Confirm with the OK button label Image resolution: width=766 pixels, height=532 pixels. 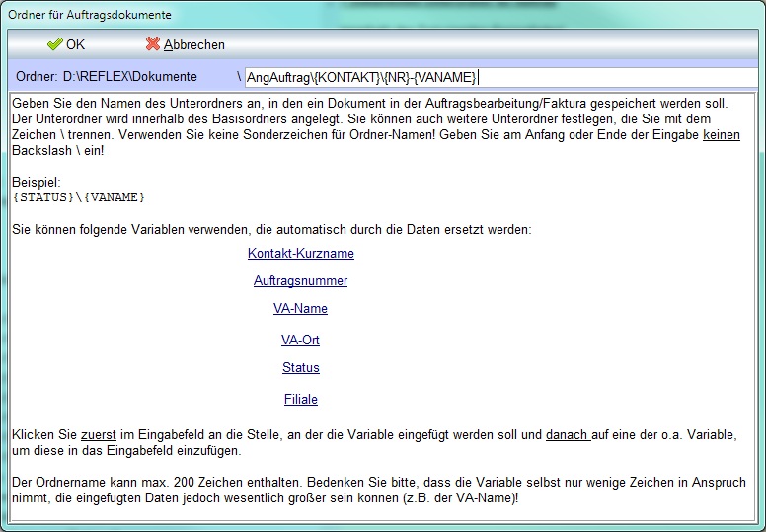75,45
